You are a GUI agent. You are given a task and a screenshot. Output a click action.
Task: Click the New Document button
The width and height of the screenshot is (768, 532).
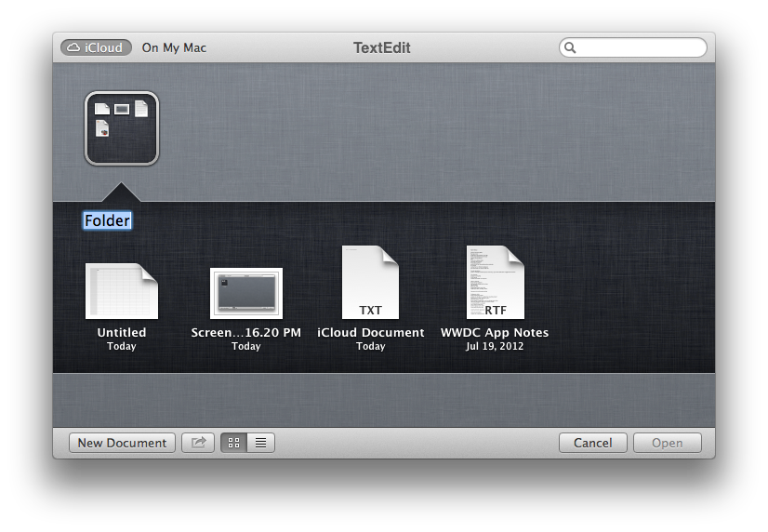pos(122,443)
